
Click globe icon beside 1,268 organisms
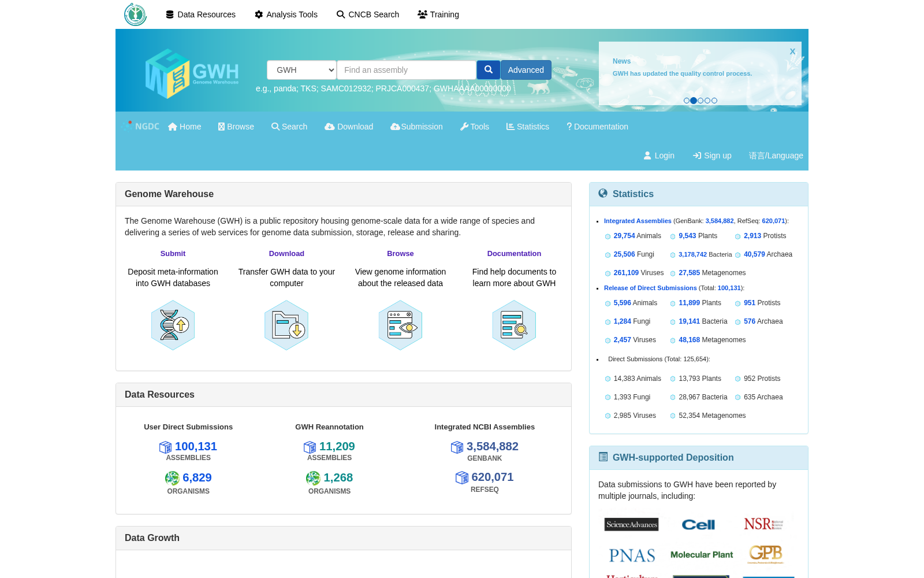point(313,478)
